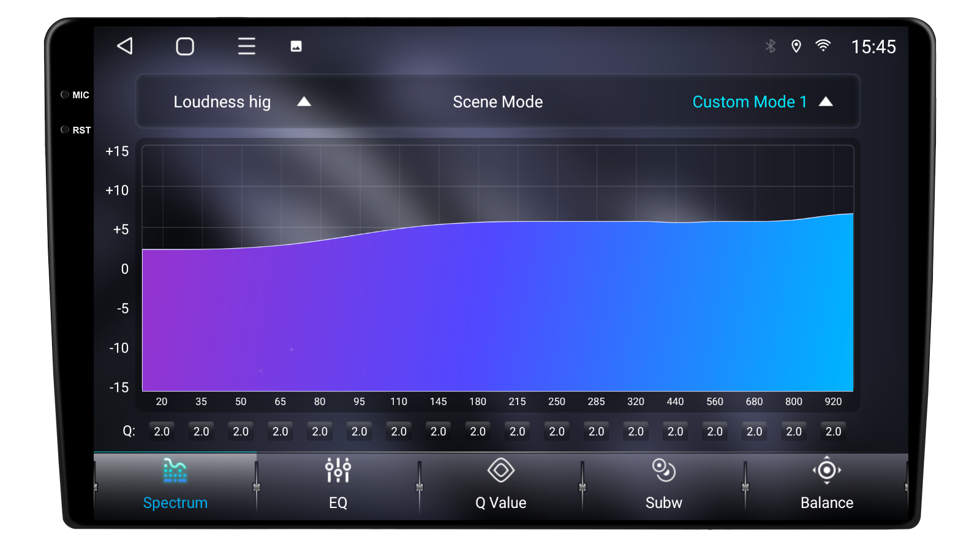Screen dimensions: 980x557
Task: Click the -15 dB axis label
Action: point(119,387)
